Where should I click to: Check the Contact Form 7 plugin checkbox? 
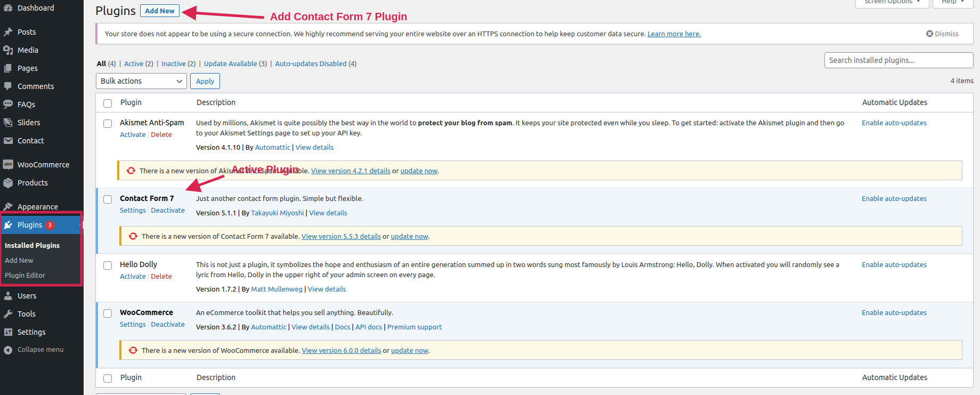tap(108, 199)
